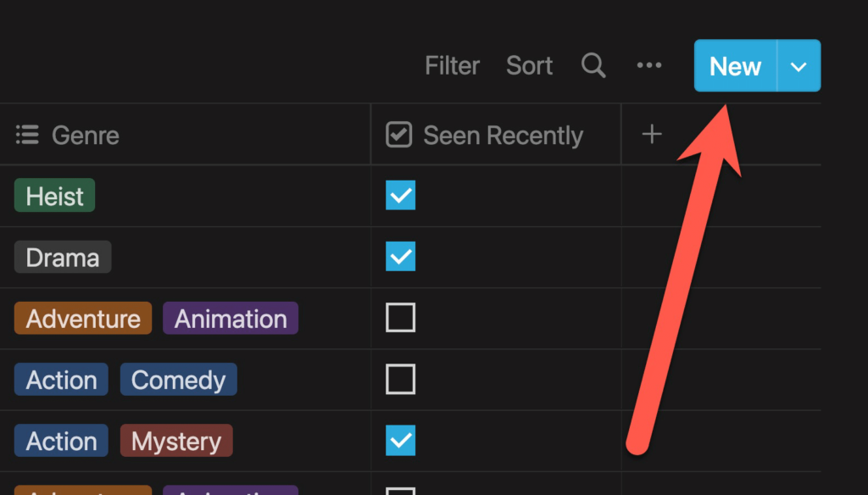Screen dimensions: 868x495
Task: Select the red Mystery genre tag
Action: [x=176, y=441]
